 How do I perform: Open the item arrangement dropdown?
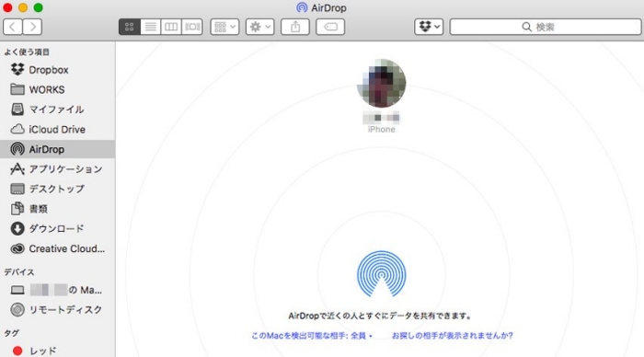coord(224,27)
